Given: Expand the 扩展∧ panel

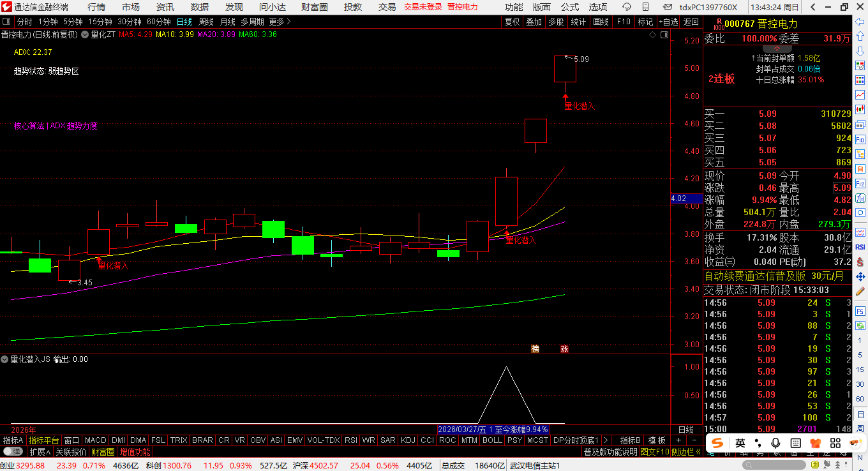Looking at the screenshot, I should [40, 451].
